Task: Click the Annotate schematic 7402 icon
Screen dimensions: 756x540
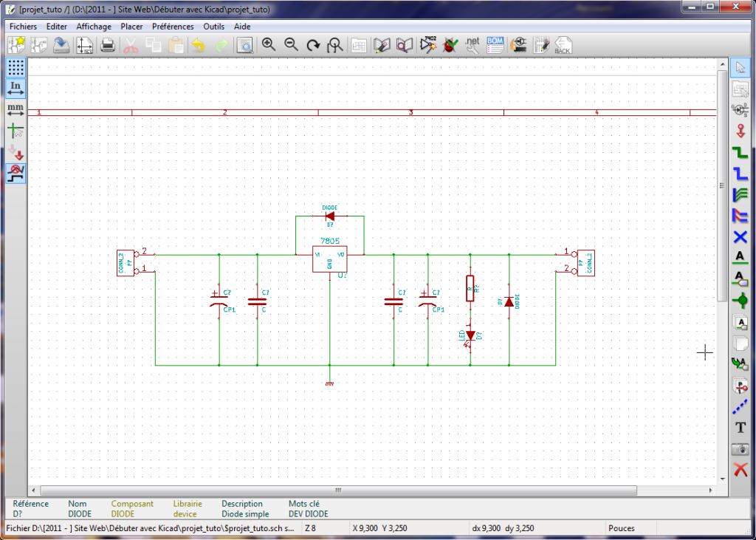Action: coord(427,45)
